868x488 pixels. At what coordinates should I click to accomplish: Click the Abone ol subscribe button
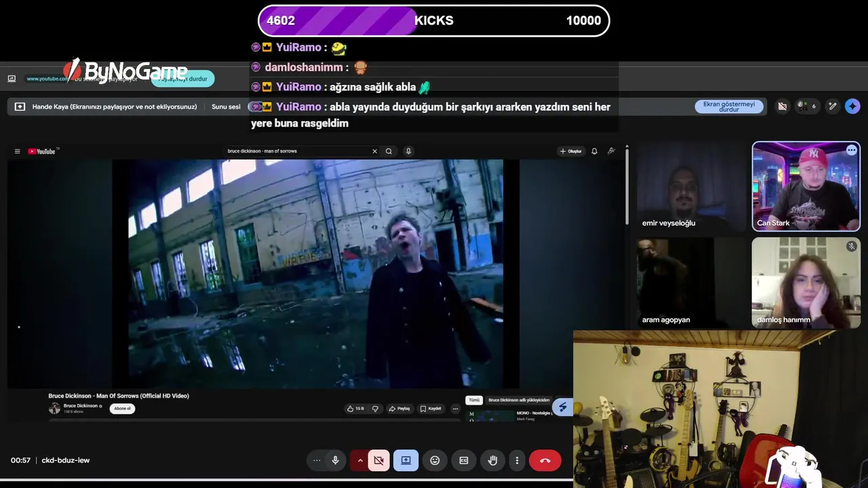click(123, 409)
